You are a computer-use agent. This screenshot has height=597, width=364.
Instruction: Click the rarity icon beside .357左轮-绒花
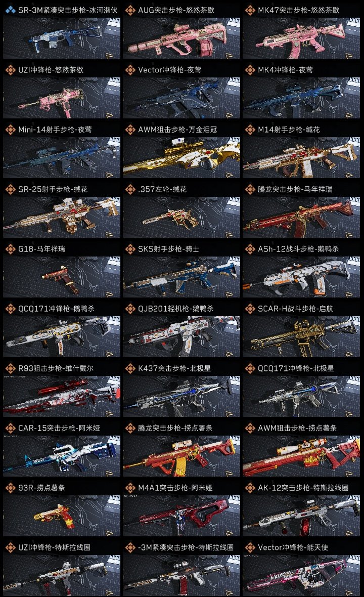point(130,189)
